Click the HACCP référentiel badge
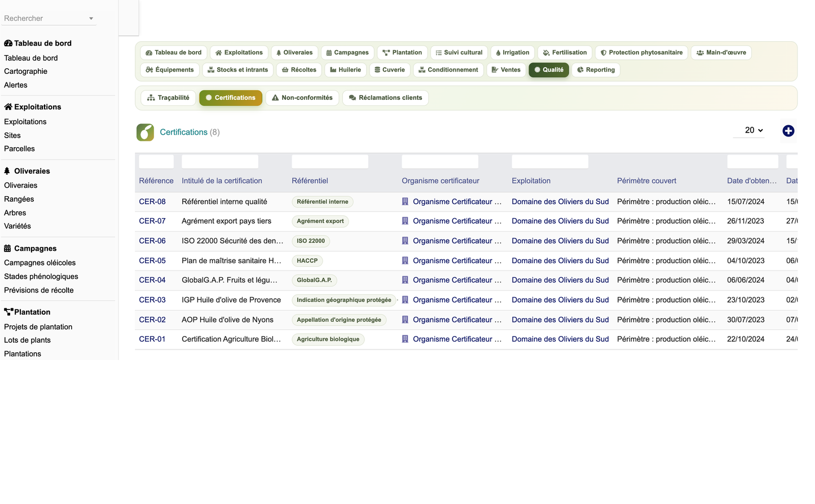 click(307, 260)
